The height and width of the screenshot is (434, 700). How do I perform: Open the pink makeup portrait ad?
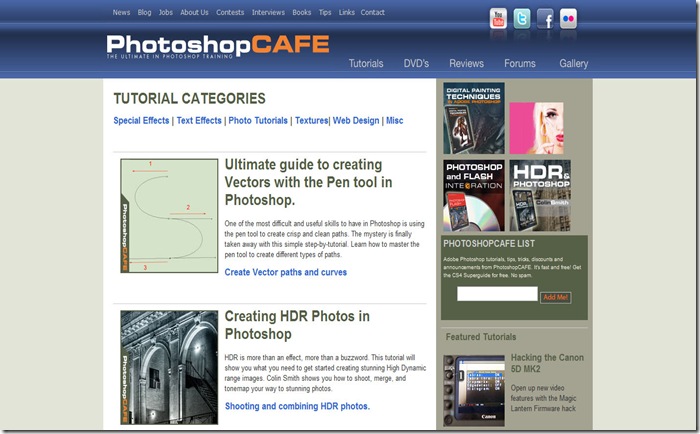(537, 128)
